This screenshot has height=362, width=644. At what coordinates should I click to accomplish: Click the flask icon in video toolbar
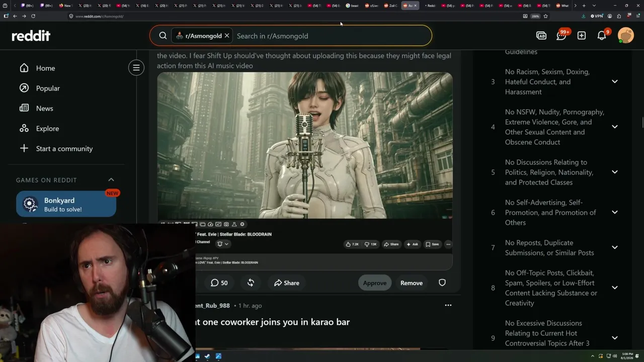coord(234,224)
